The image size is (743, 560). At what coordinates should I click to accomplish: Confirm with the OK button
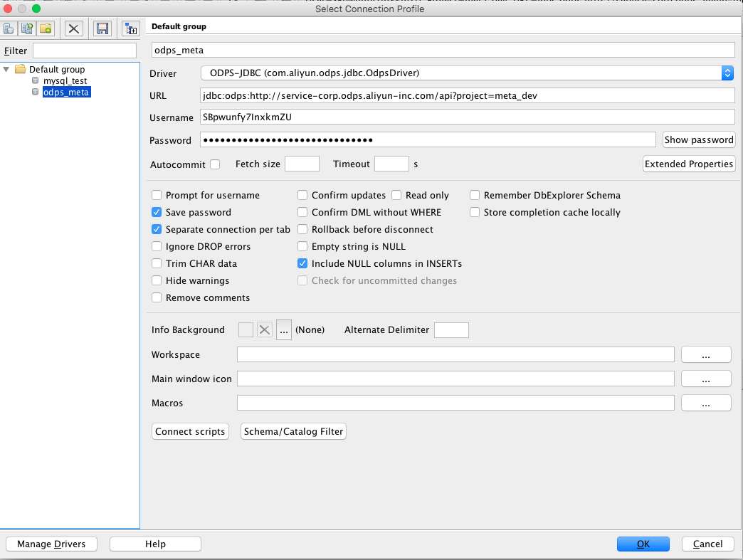643,544
